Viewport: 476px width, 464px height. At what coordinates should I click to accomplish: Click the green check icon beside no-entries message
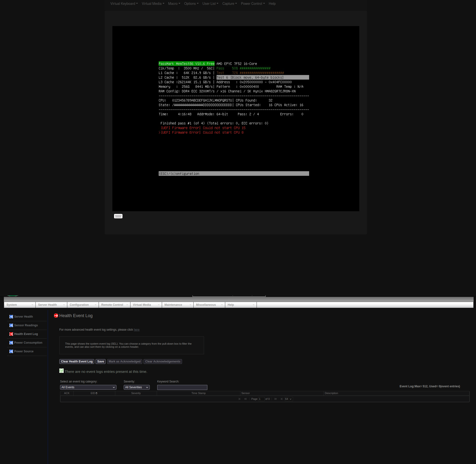(61, 371)
